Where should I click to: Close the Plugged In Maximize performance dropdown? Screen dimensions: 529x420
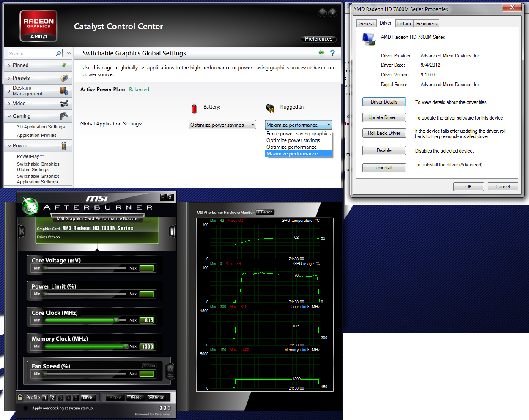tap(299, 125)
